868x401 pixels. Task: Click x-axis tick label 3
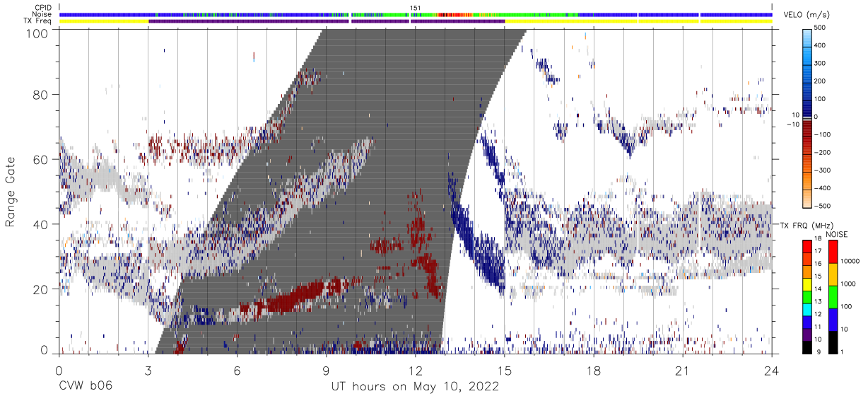(x=147, y=371)
